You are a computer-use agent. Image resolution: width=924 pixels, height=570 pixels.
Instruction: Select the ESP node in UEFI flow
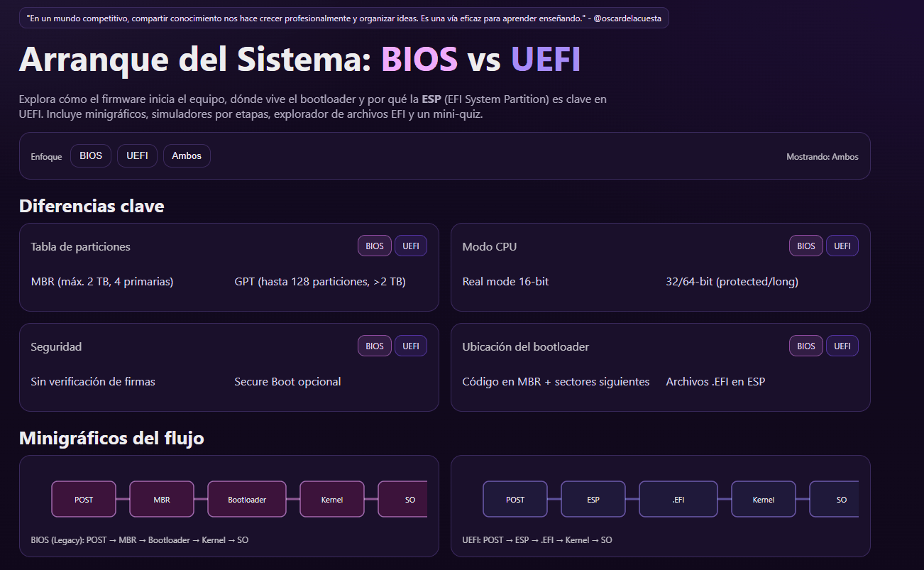point(593,500)
